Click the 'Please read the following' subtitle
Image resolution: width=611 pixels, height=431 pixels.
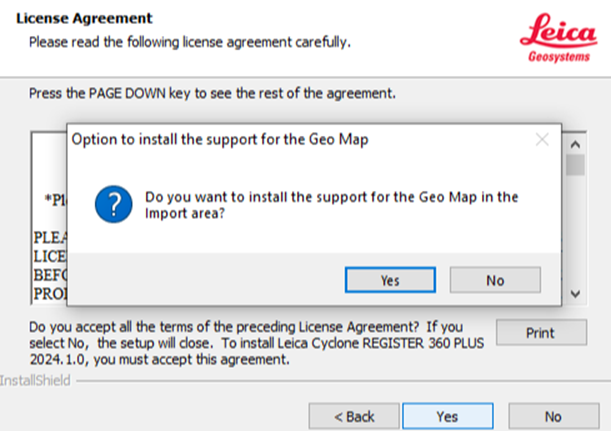(189, 42)
